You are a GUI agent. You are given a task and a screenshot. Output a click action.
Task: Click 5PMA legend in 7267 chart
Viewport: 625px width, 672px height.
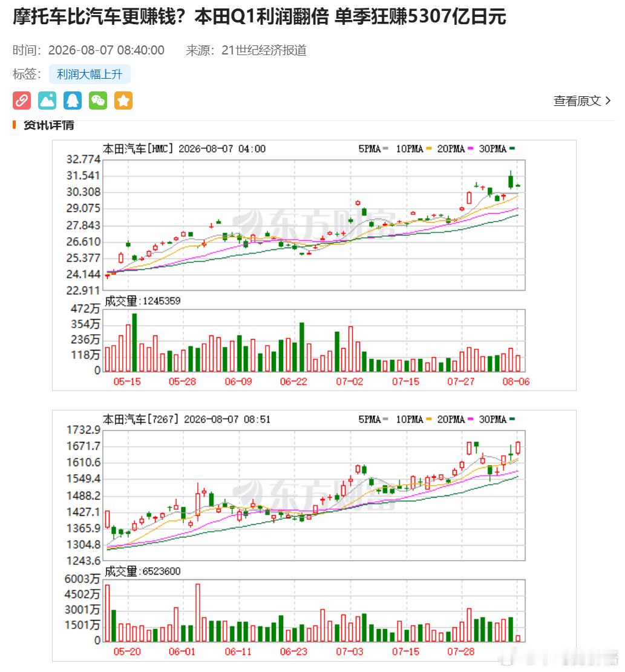point(373,419)
